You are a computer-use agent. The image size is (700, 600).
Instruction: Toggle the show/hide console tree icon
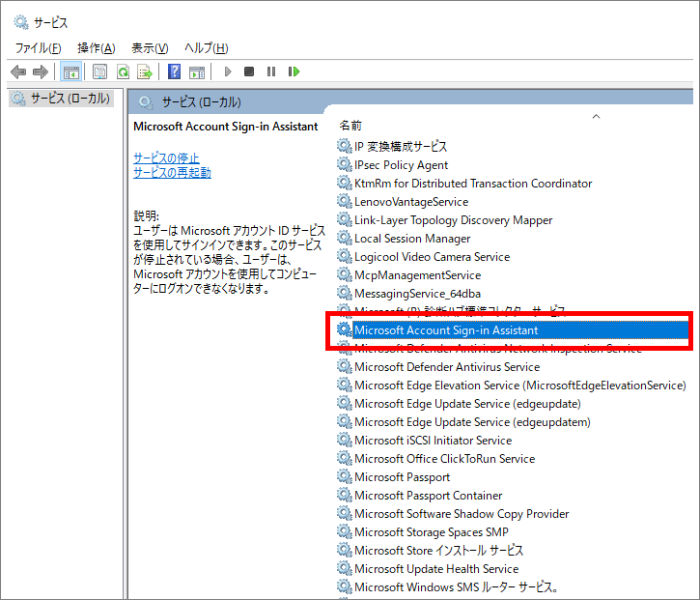pyautogui.click(x=71, y=71)
